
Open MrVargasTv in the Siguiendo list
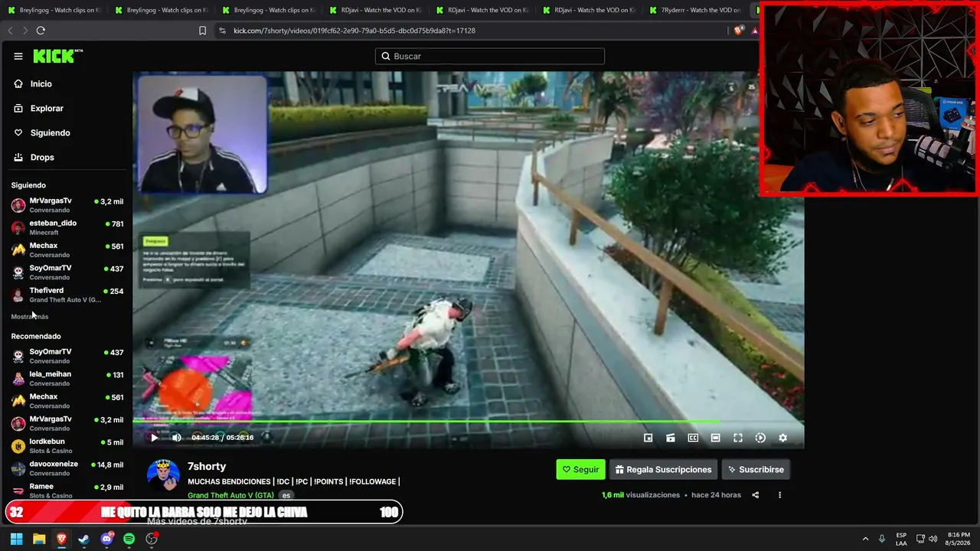pyautogui.click(x=67, y=205)
